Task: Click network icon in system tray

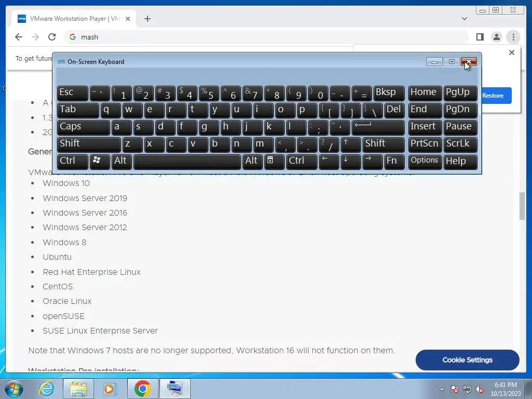Action: [x=467, y=389]
